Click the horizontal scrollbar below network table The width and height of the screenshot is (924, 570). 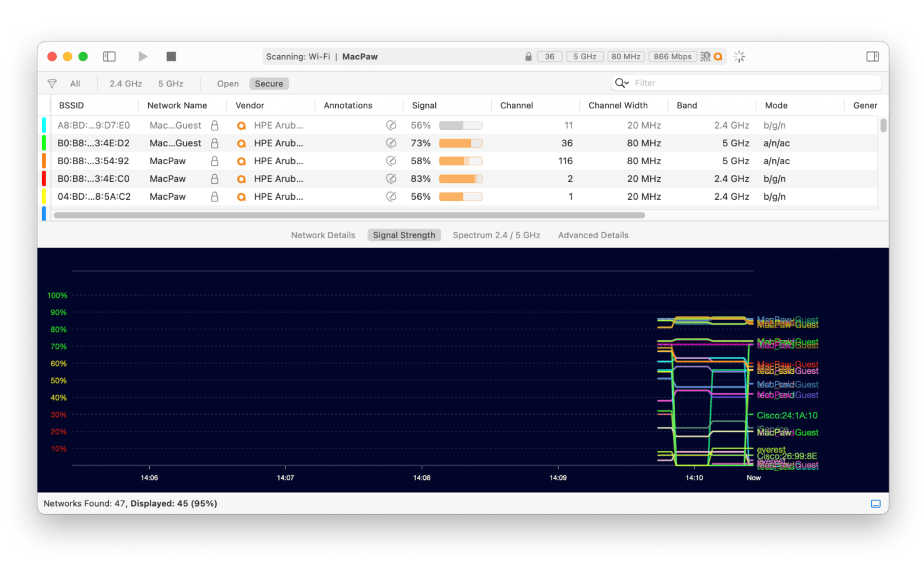pyautogui.click(x=349, y=215)
